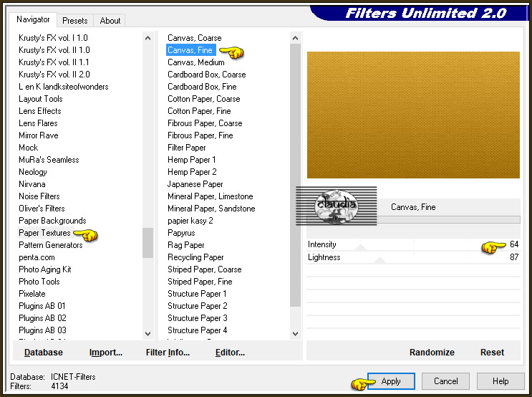Select Krusty's FX vol. I 1.0 category
Viewport: 532px width, 397px height.
[x=53, y=38]
